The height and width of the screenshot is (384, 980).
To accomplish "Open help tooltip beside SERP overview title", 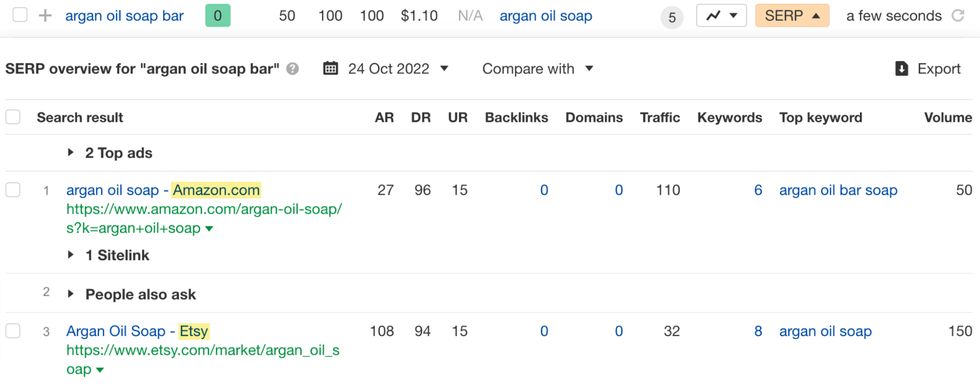I will (x=293, y=69).
